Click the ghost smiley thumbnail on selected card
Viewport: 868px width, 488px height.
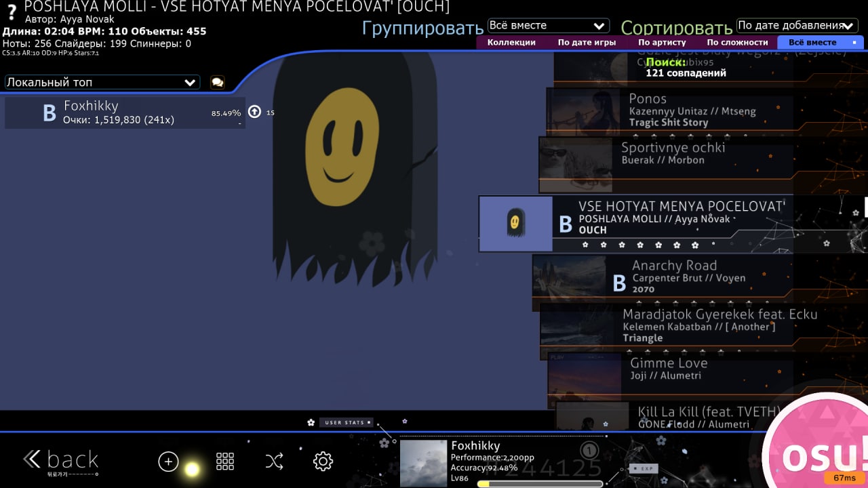pos(515,224)
